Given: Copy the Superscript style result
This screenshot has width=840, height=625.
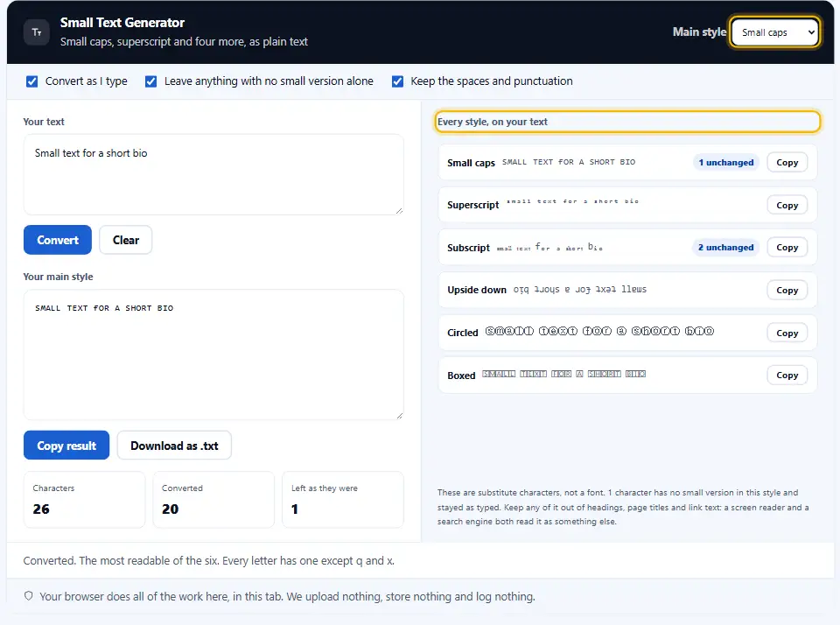Looking at the screenshot, I should click(787, 206).
